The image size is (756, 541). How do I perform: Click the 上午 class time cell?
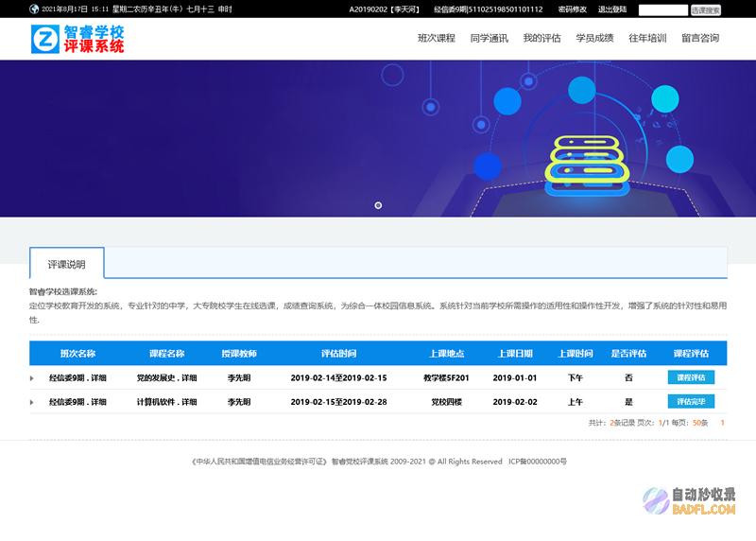(x=576, y=402)
